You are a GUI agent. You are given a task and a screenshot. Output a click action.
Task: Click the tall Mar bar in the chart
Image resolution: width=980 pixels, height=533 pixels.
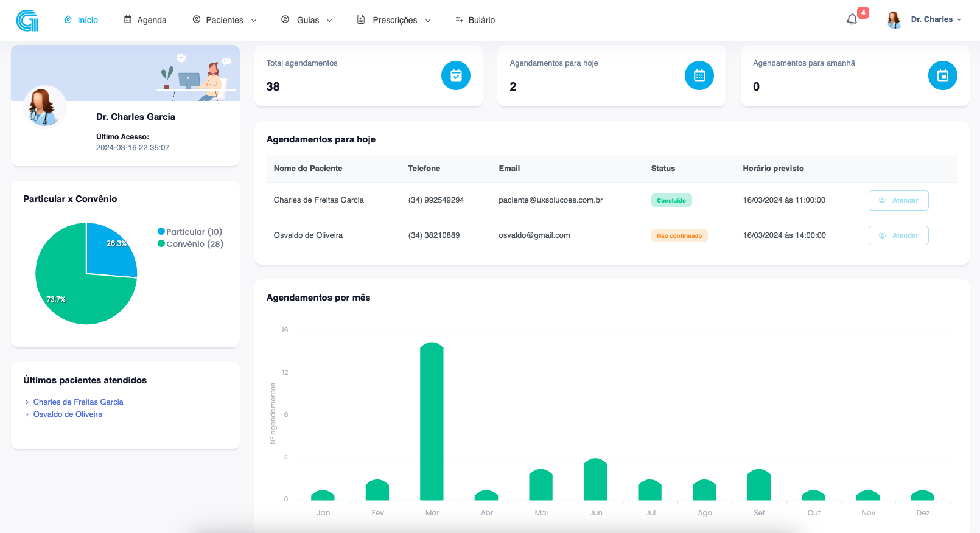point(432,422)
